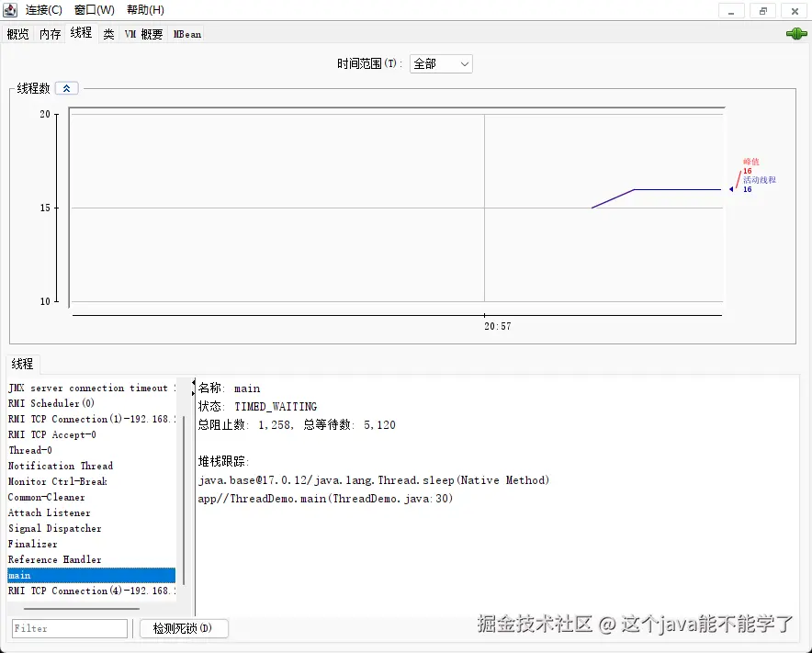This screenshot has width=812, height=653.
Task: Restore down the JConsole window
Action: (763, 11)
